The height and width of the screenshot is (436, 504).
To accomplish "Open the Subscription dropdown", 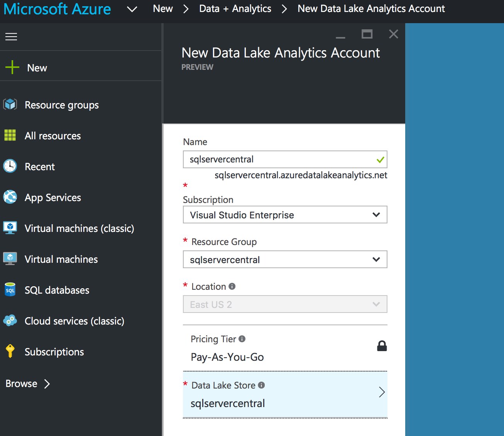I will [x=285, y=215].
